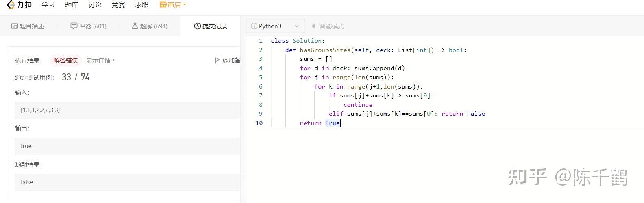Click the info icon beside Python3

pos(254,26)
